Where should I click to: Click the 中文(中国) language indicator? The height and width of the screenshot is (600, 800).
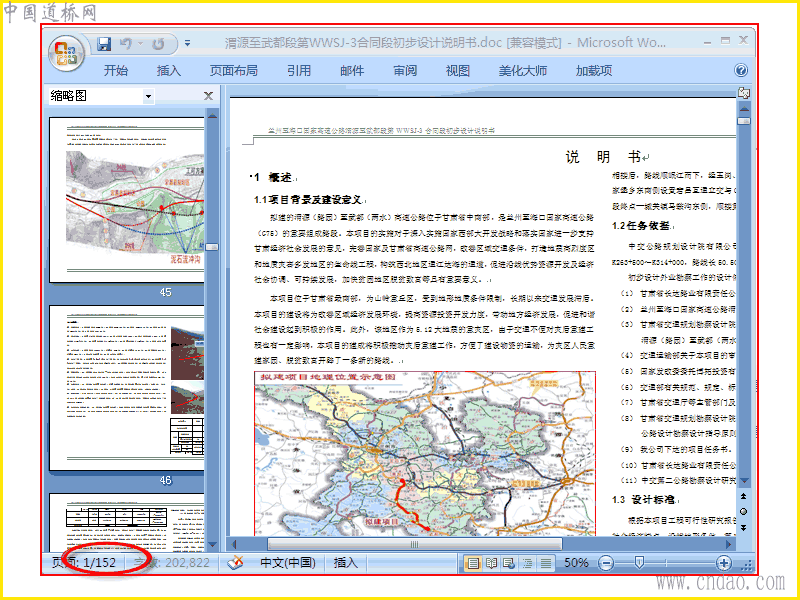[x=288, y=563]
